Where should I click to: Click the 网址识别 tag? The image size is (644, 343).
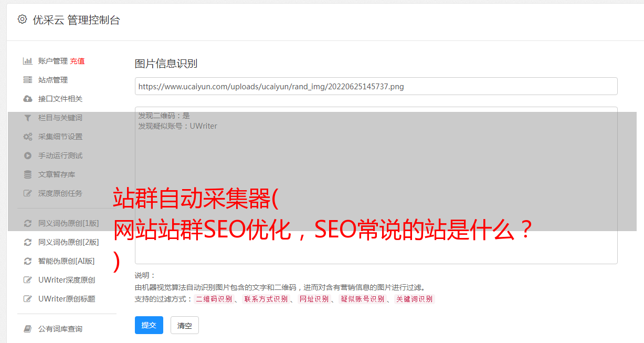[x=314, y=299]
